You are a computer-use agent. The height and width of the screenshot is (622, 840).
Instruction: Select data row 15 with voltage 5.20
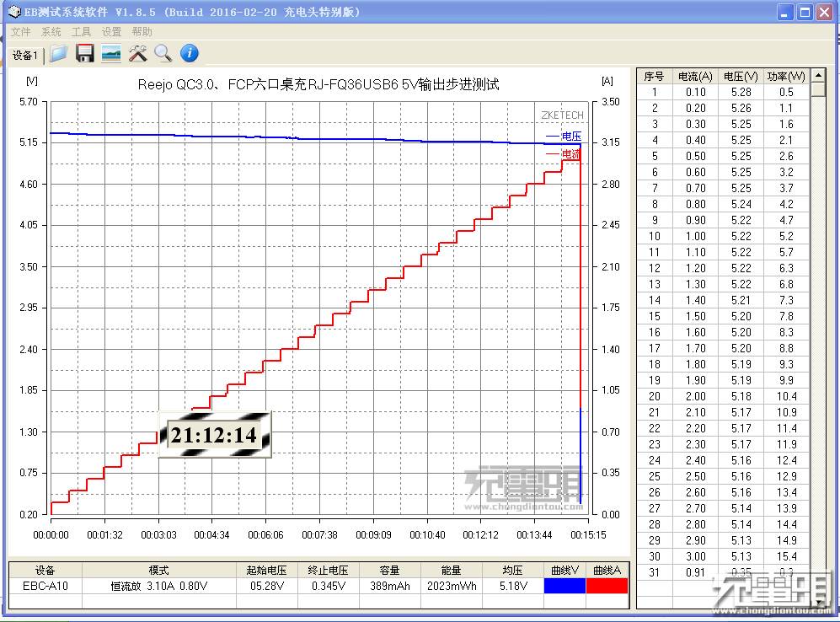coord(724,316)
